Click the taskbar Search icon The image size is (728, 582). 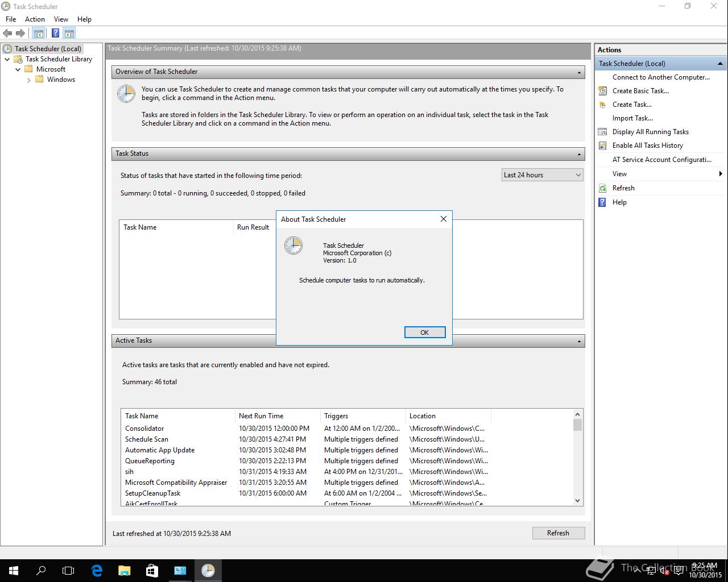tap(41, 571)
